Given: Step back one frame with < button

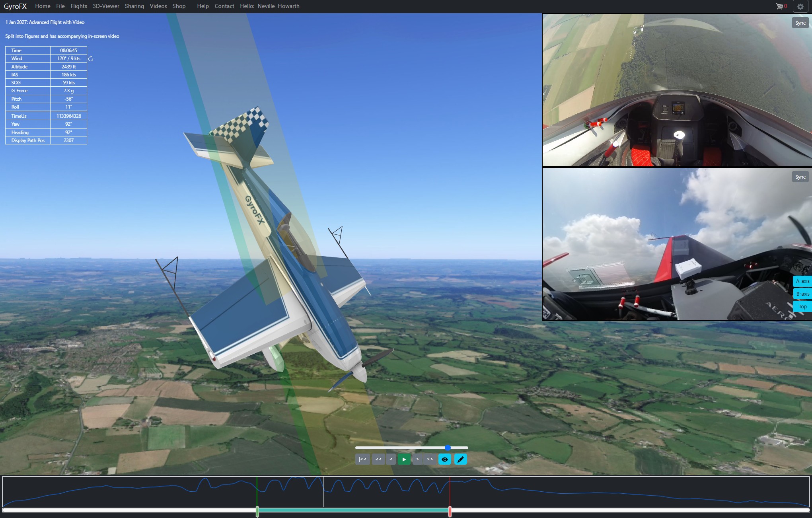Looking at the screenshot, I should coord(391,460).
